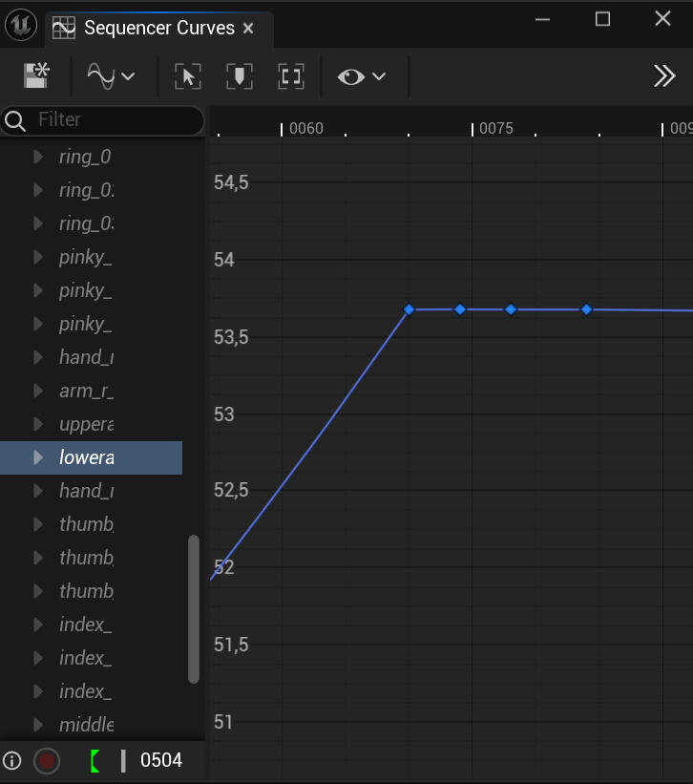This screenshot has width=693, height=784.
Task: Focus the Filter search field
Action: 102,120
